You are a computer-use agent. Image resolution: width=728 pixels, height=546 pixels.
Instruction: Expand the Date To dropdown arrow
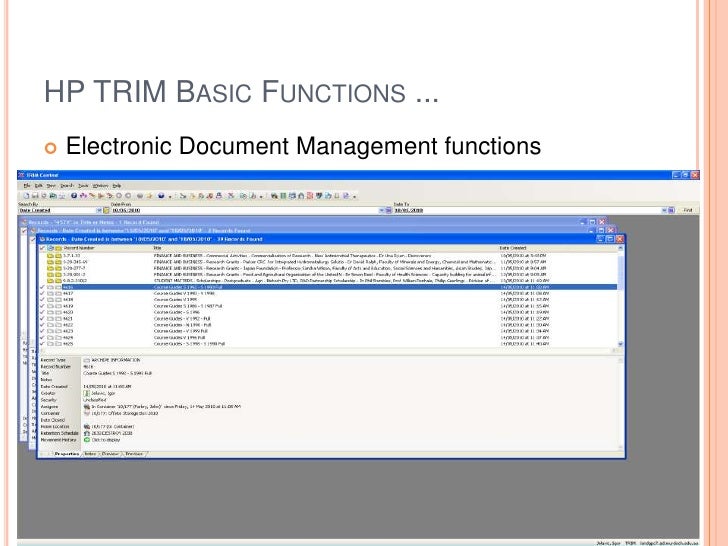coord(664,210)
